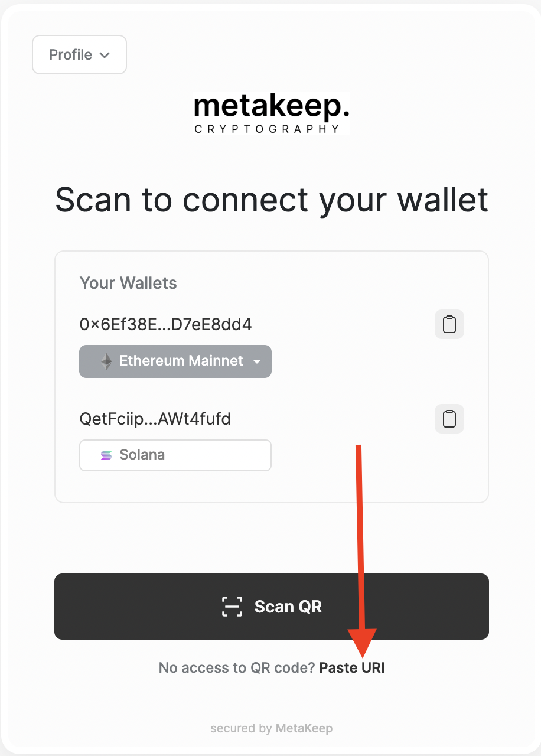Open the Profile dropdown

coord(79,55)
